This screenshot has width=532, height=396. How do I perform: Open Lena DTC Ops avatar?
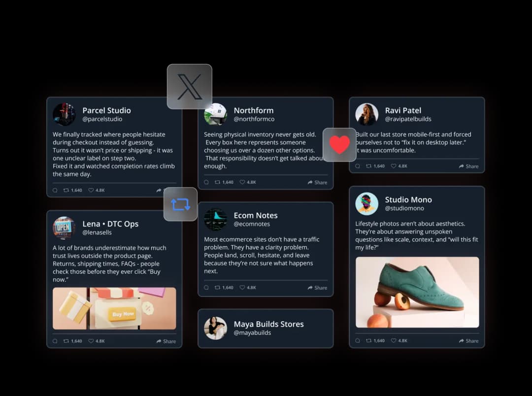click(64, 228)
